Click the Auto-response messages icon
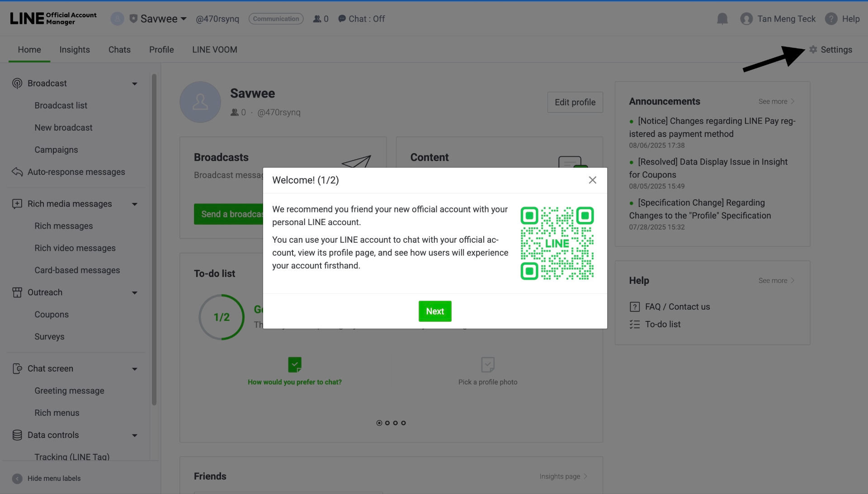 [17, 172]
